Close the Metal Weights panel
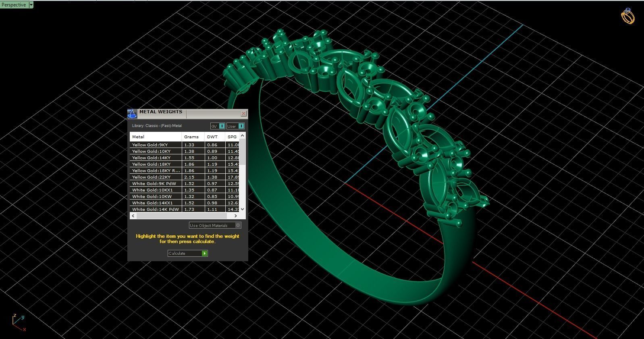The image size is (644, 339). (x=243, y=114)
